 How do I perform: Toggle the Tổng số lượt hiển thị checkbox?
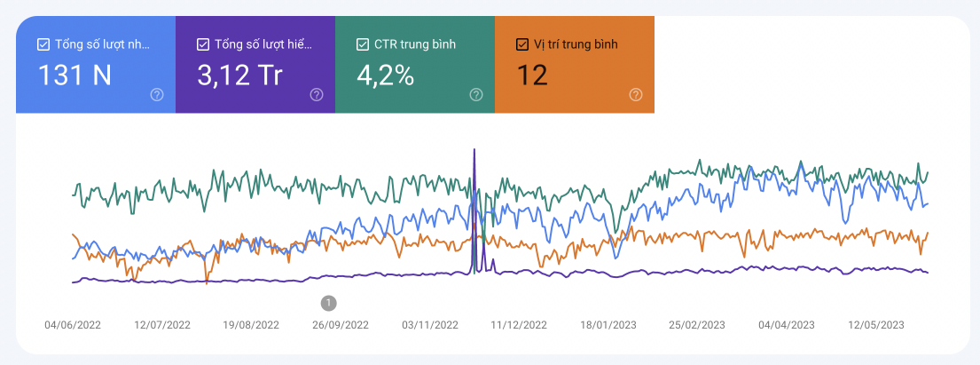203,44
